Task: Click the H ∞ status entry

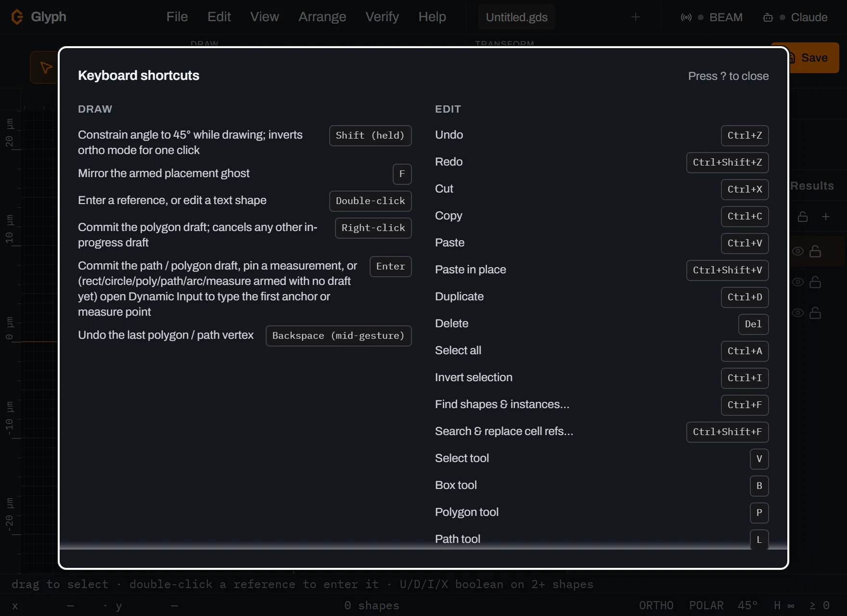Action: click(783, 605)
